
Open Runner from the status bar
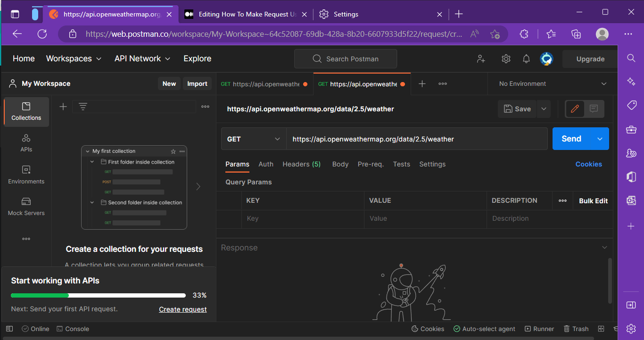click(x=538, y=329)
